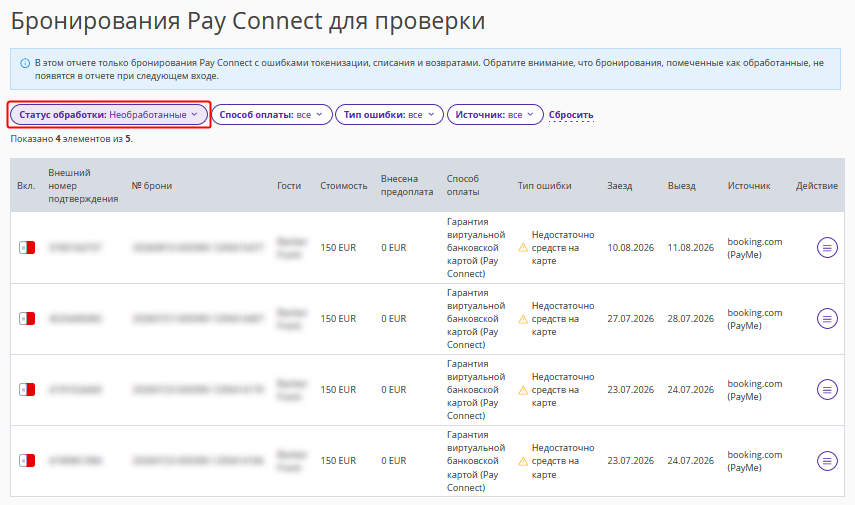Click the Сбросить link to reset filters
The width and height of the screenshot is (855, 505).
[571, 115]
